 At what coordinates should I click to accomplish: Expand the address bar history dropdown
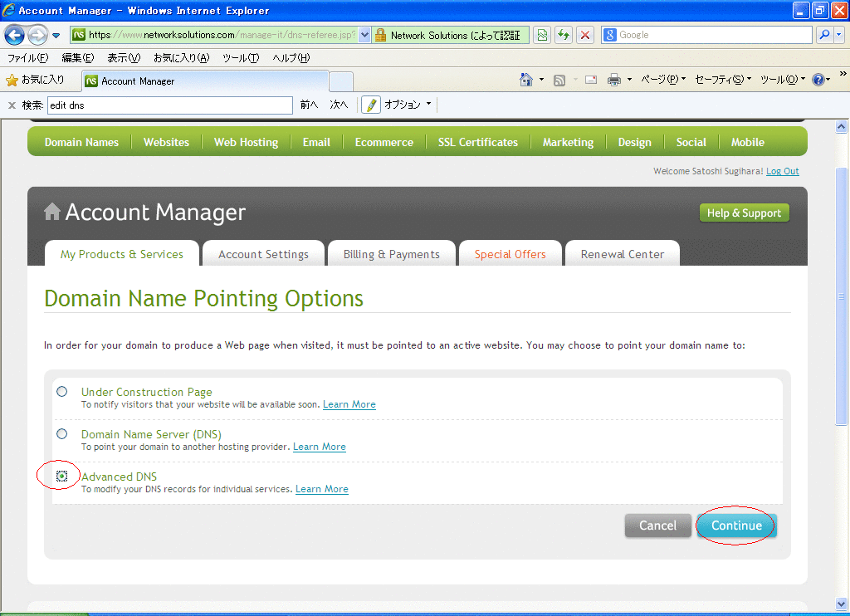click(364, 35)
